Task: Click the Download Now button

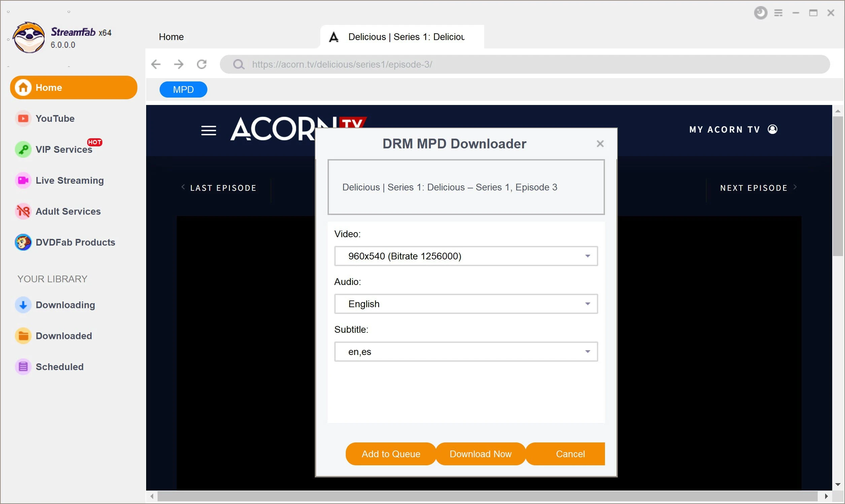Action: click(x=481, y=454)
